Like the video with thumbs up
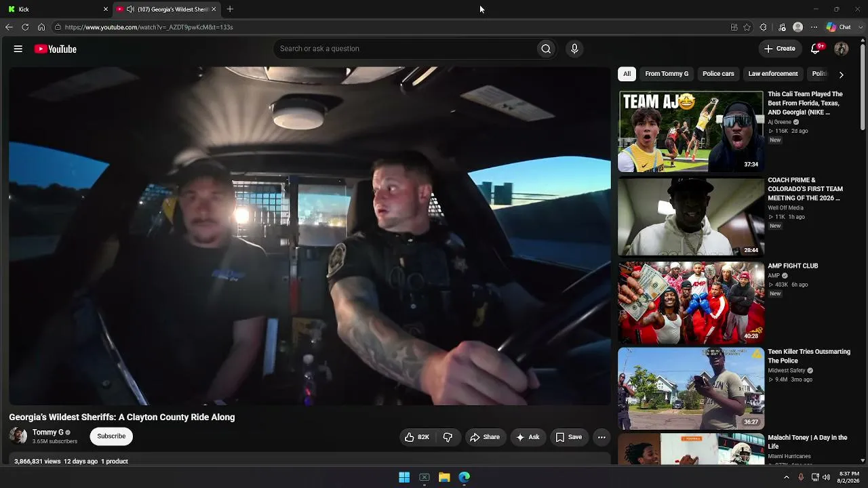Screen dimensions: 868x488 [x=416, y=437]
